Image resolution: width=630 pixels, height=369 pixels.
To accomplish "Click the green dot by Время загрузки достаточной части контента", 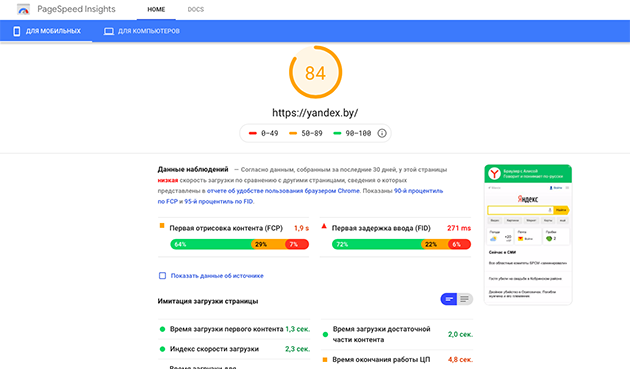I will point(325,334).
